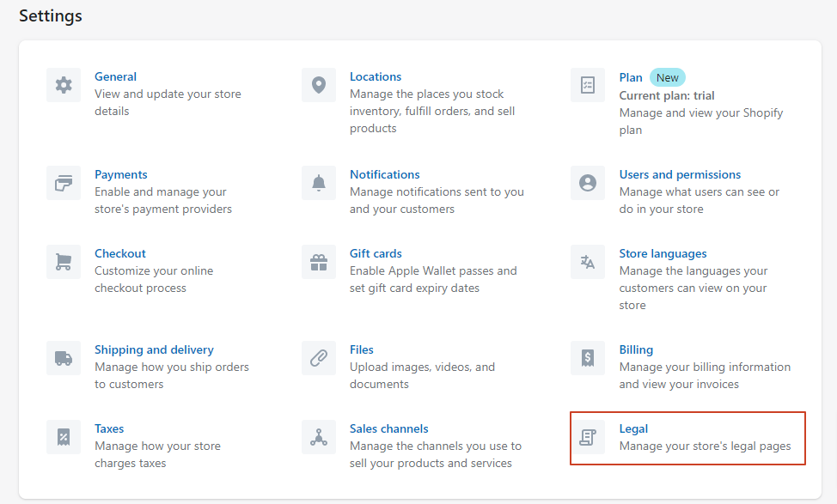Click the General gear icon
837x504 pixels.
point(64,85)
